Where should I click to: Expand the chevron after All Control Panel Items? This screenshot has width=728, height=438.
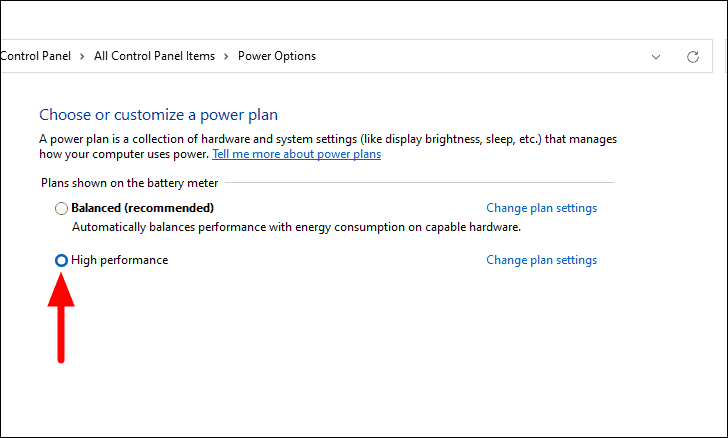226,57
